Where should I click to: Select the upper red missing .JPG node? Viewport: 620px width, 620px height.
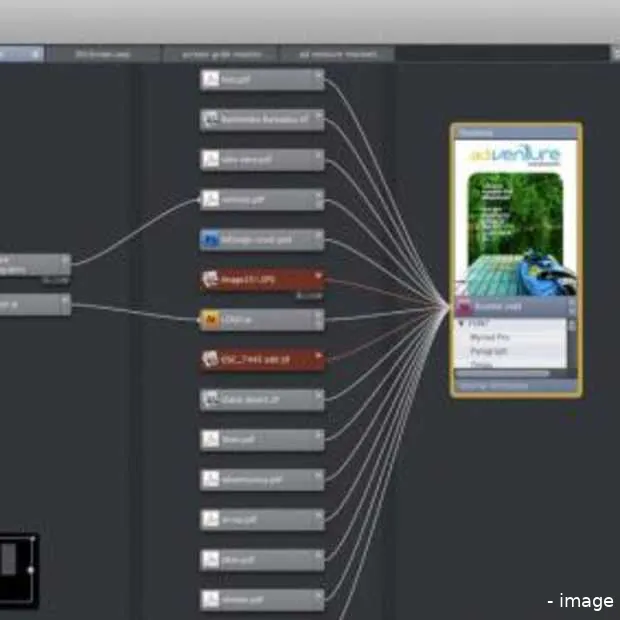262,280
